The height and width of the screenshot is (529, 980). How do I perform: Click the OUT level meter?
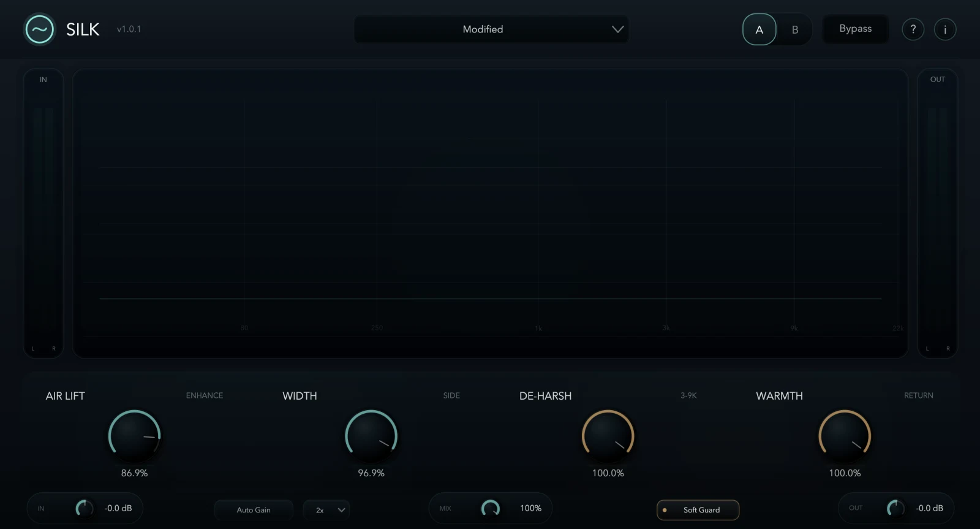[938, 213]
